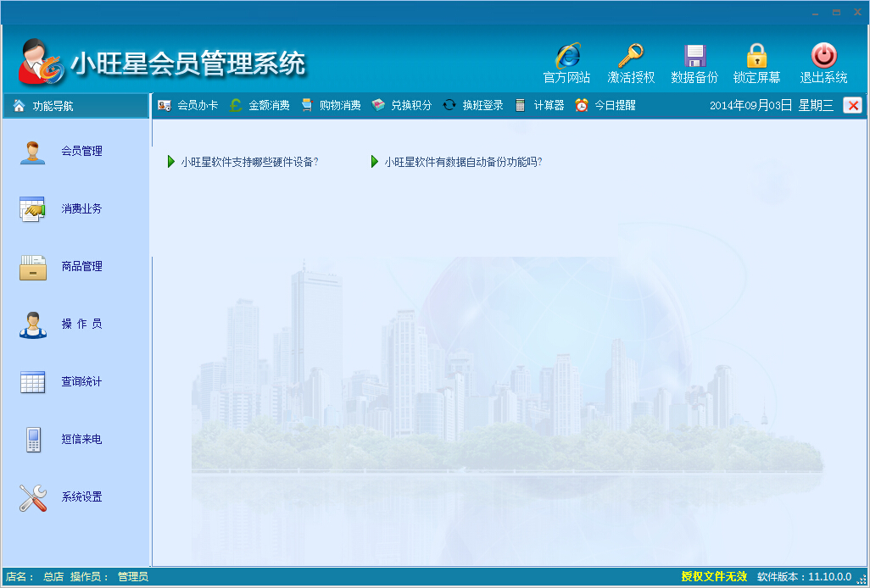Click the 会员管理 person icon in sidebar
The width and height of the screenshot is (870, 588).
33,152
